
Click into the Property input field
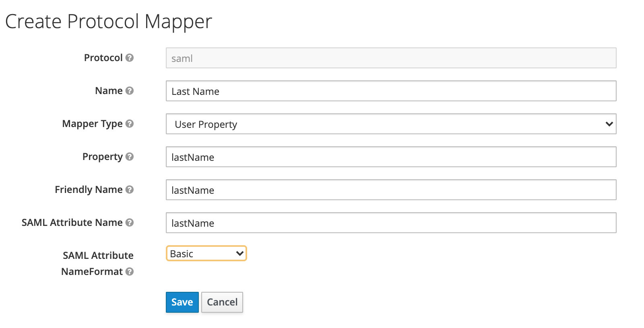pyautogui.click(x=390, y=157)
